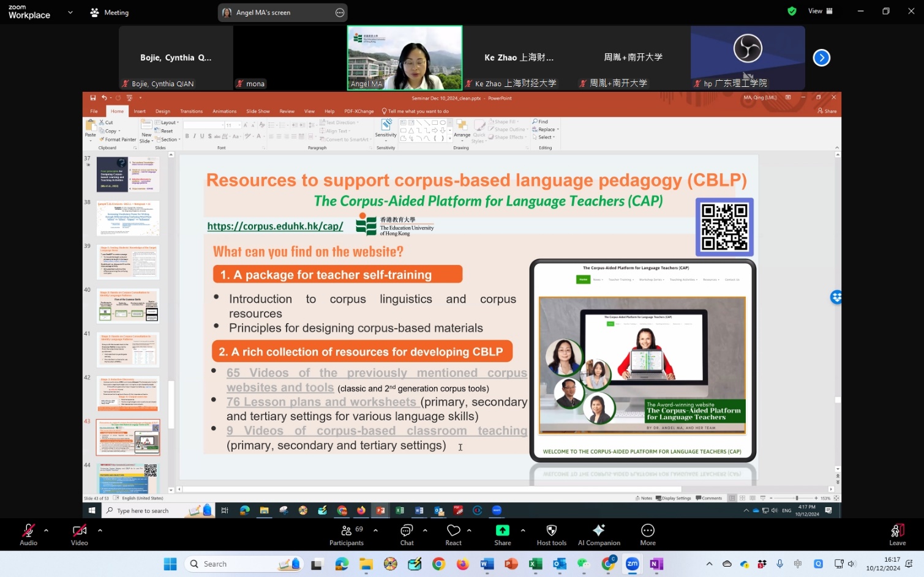Open Zoom React emoji picker
The image size is (924, 577).
pyautogui.click(x=454, y=535)
